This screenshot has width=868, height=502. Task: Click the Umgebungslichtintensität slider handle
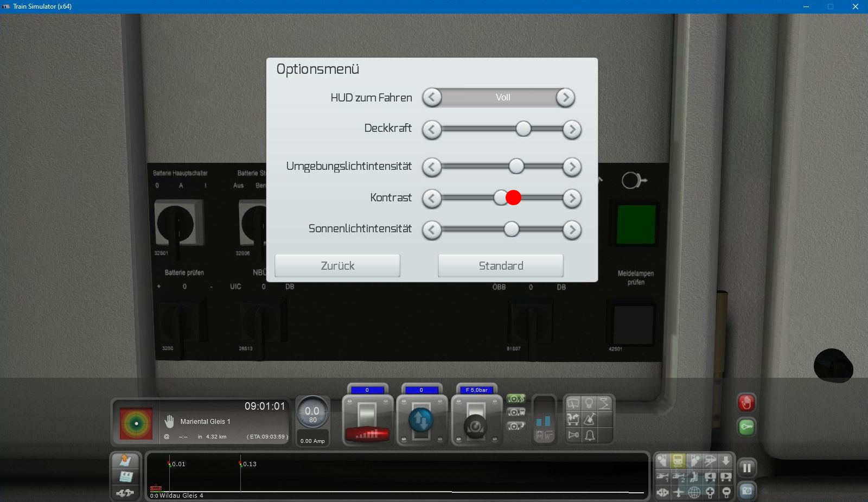click(x=516, y=166)
